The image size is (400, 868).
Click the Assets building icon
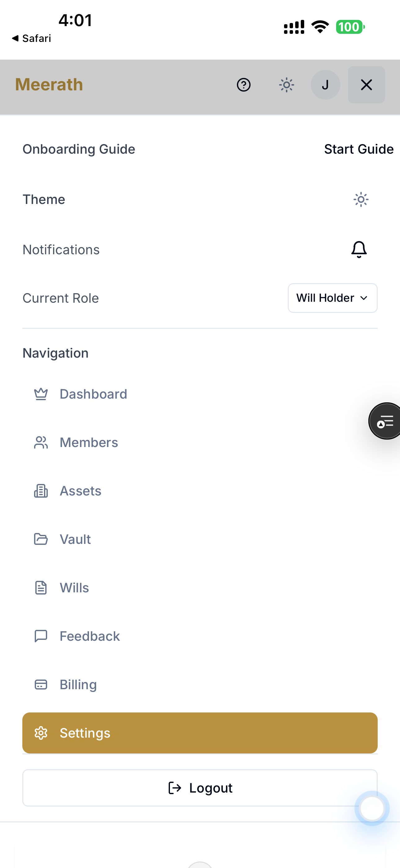(x=41, y=491)
